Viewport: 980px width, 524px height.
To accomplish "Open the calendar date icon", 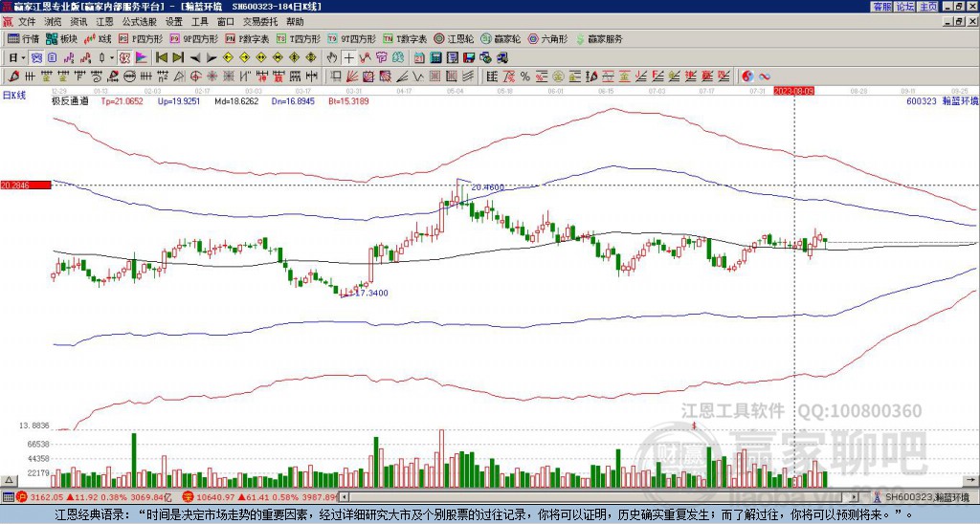I will coord(419,58).
